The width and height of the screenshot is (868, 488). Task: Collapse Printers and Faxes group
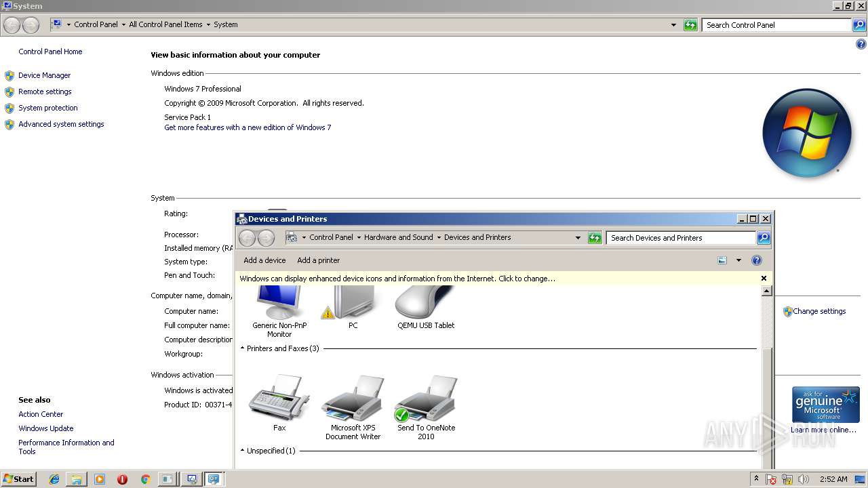click(x=242, y=348)
